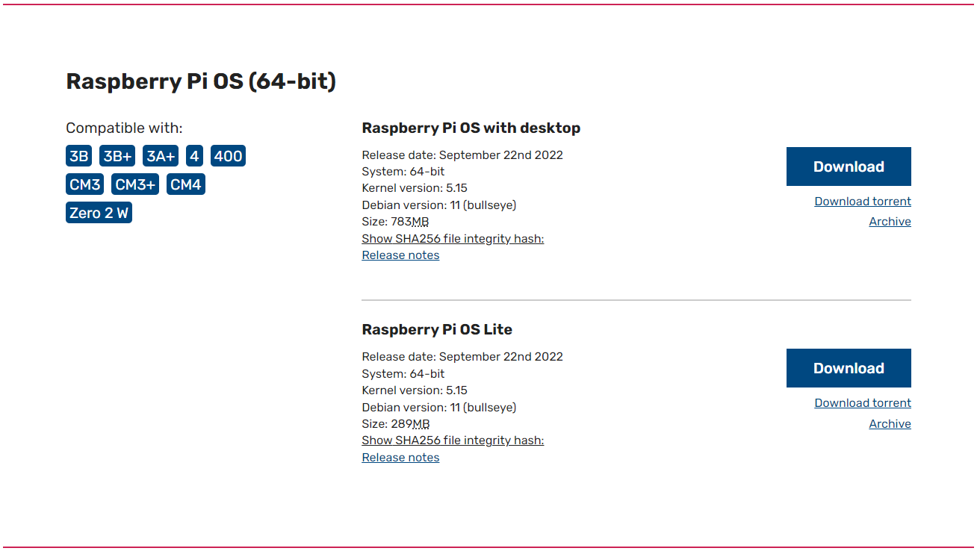The height and width of the screenshot is (554, 980).
Task: Download Raspberry Pi OS Lite
Action: (x=848, y=368)
